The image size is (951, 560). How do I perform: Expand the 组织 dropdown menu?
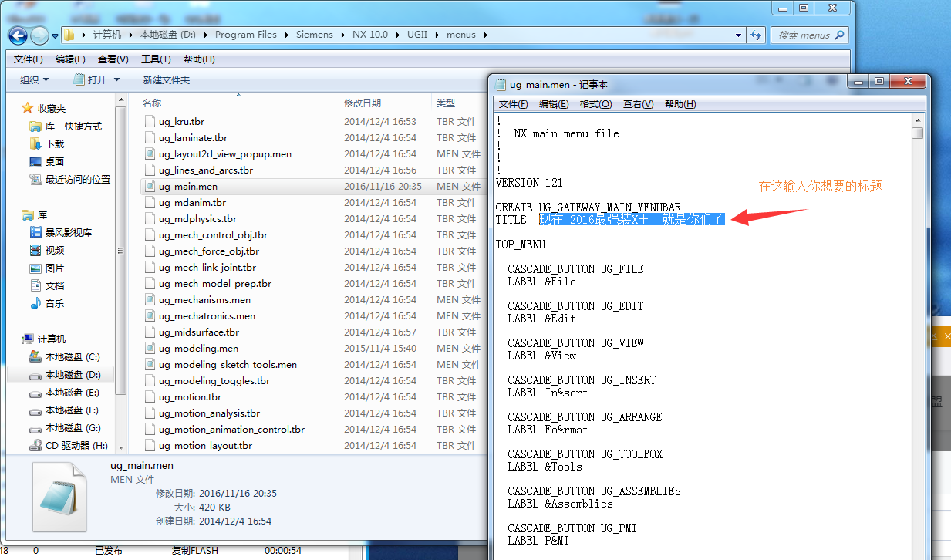tap(34, 79)
